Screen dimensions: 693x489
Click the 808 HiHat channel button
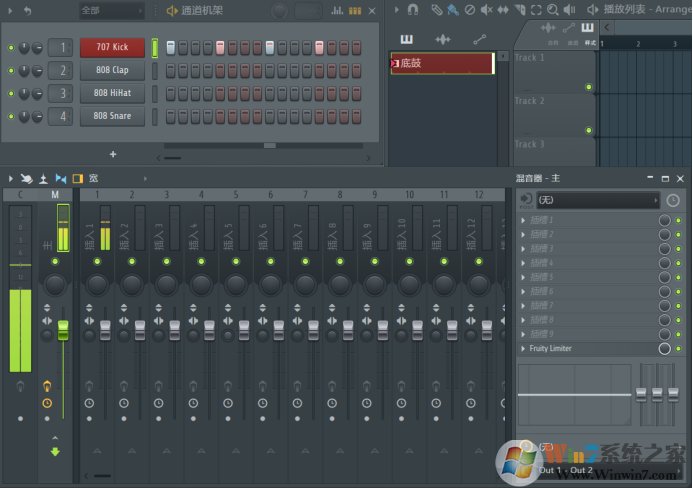[x=112, y=93]
